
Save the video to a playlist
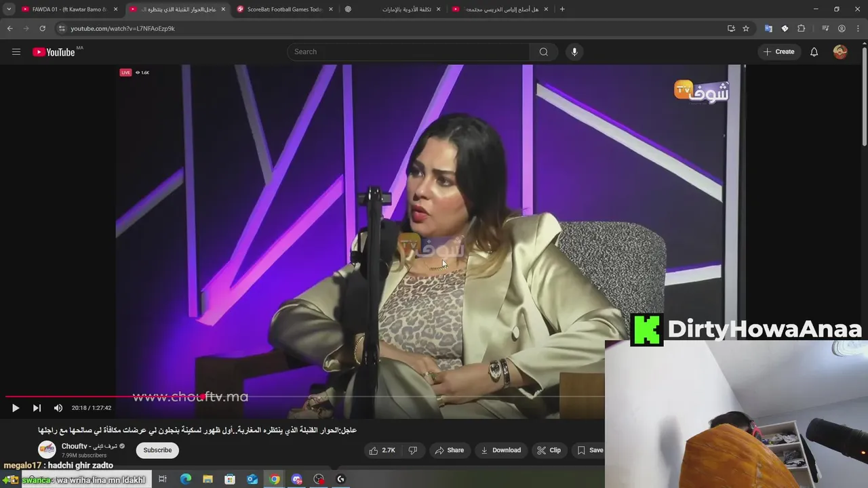point(589,450)
